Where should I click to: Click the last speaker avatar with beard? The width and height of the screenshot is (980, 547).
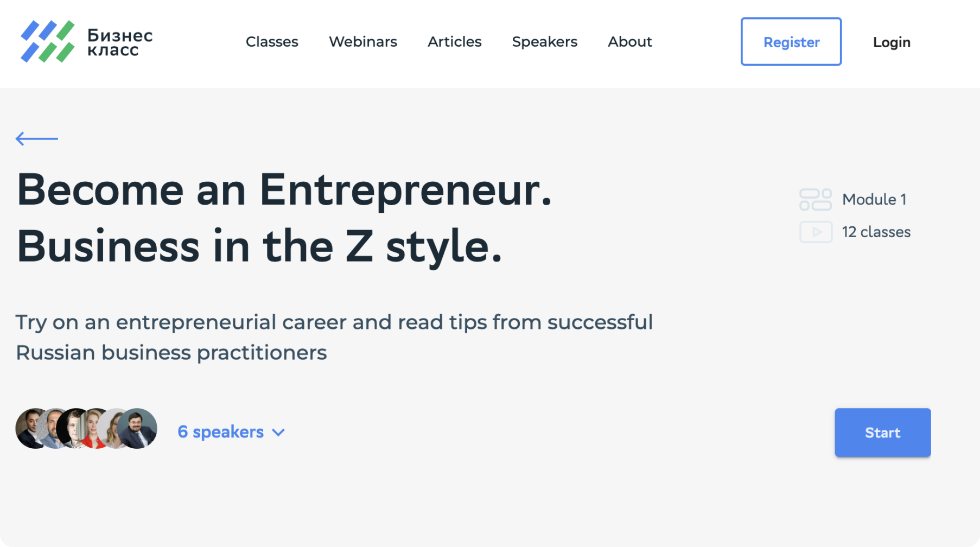coord(138,429)
